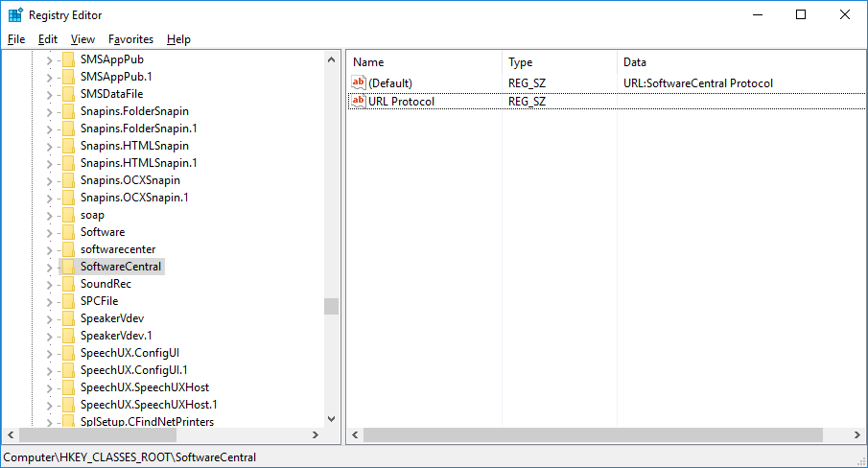Click the folder icon next to SoundRec
This screenshot has height=468, width=868.
click(67, 284)
